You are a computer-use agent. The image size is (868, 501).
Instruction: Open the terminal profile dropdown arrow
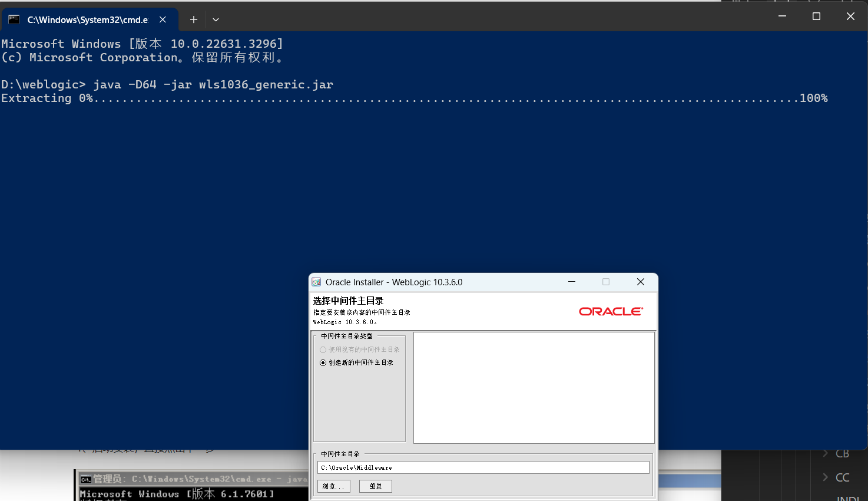pos(216,19)
